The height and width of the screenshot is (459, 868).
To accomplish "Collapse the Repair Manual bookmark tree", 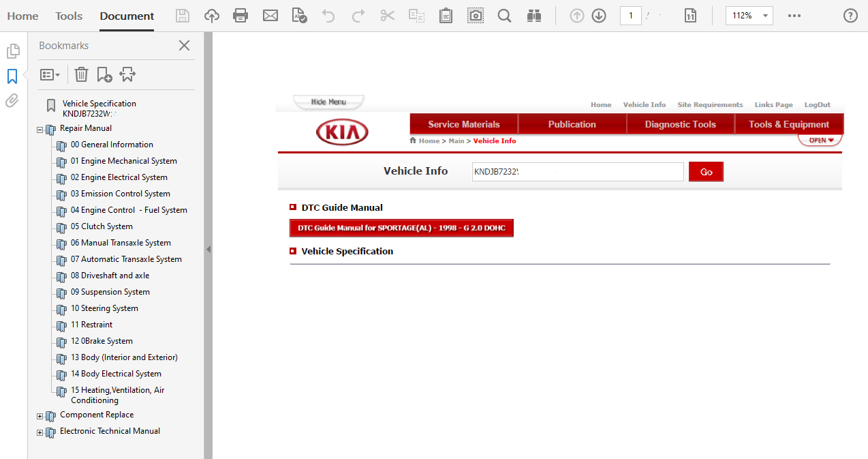I will point(40,128).
